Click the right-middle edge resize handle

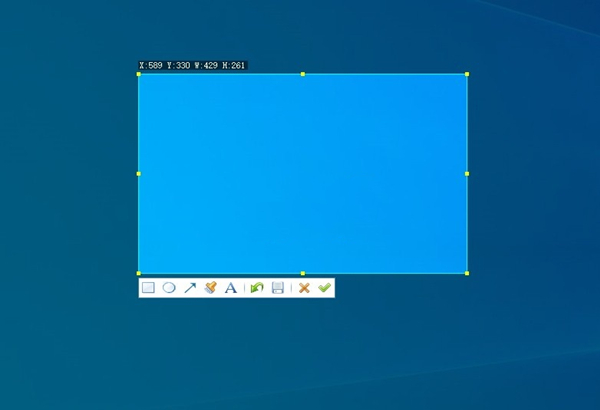coord(467,173)
